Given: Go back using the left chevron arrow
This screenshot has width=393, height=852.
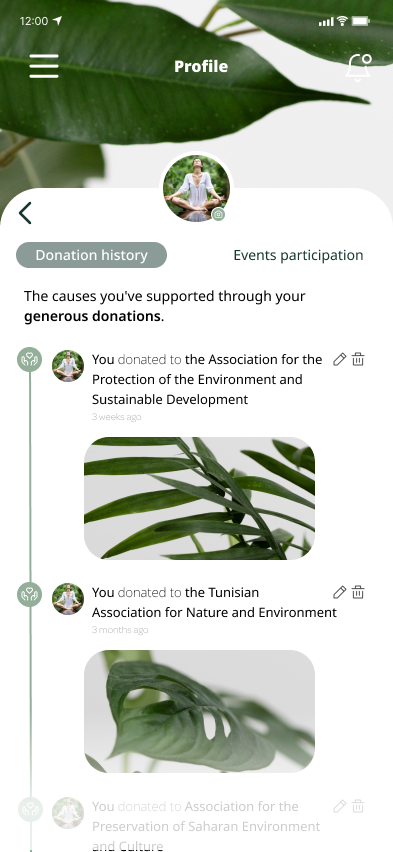Looking at the screenshot, I should 25,213.
